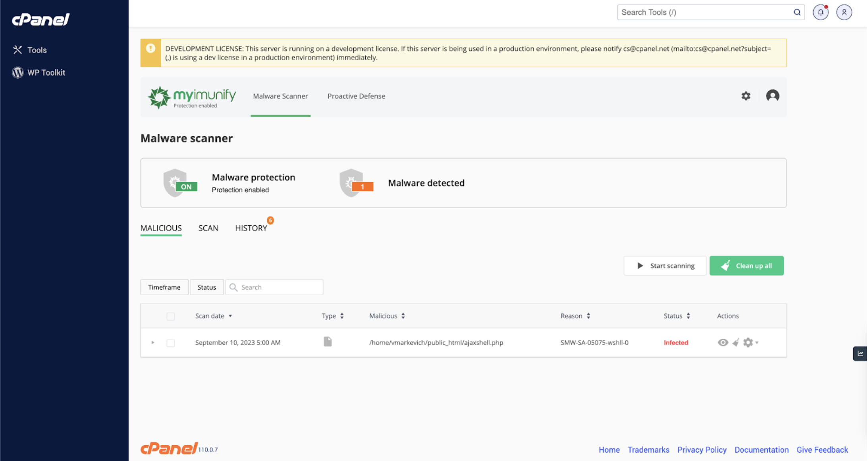Open the Home footer link

pos(609,450)
